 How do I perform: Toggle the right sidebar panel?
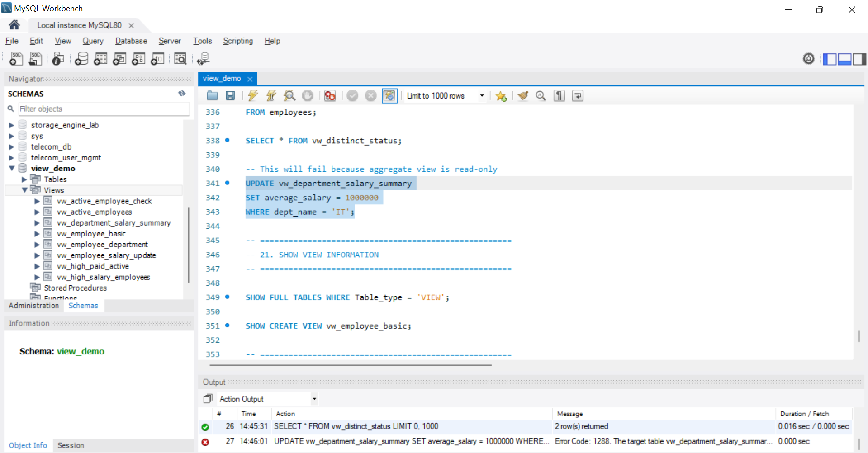click(859, 59)
